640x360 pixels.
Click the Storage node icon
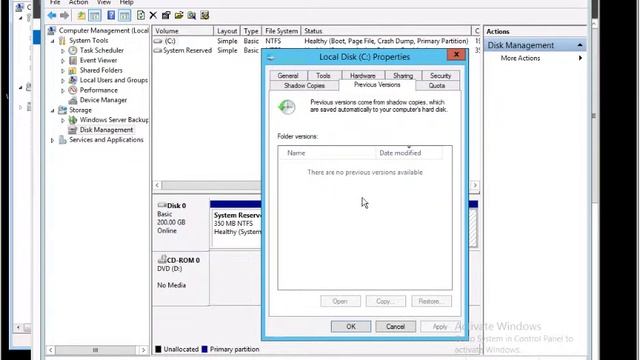tap(62, 110)
